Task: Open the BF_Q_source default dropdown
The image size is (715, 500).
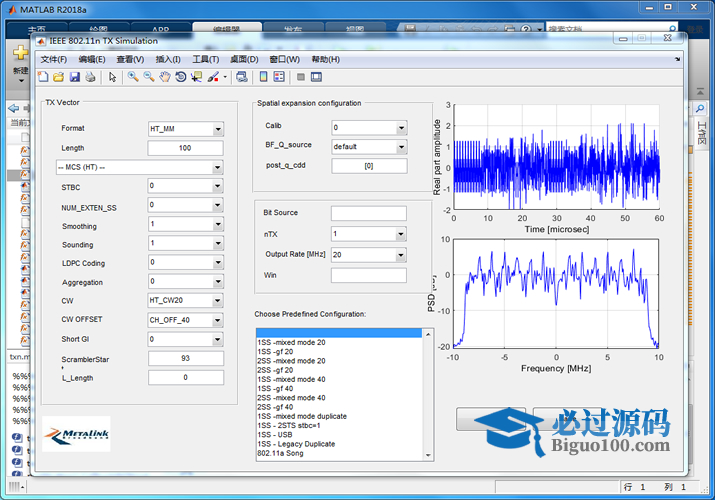Action: click(369, 147)
